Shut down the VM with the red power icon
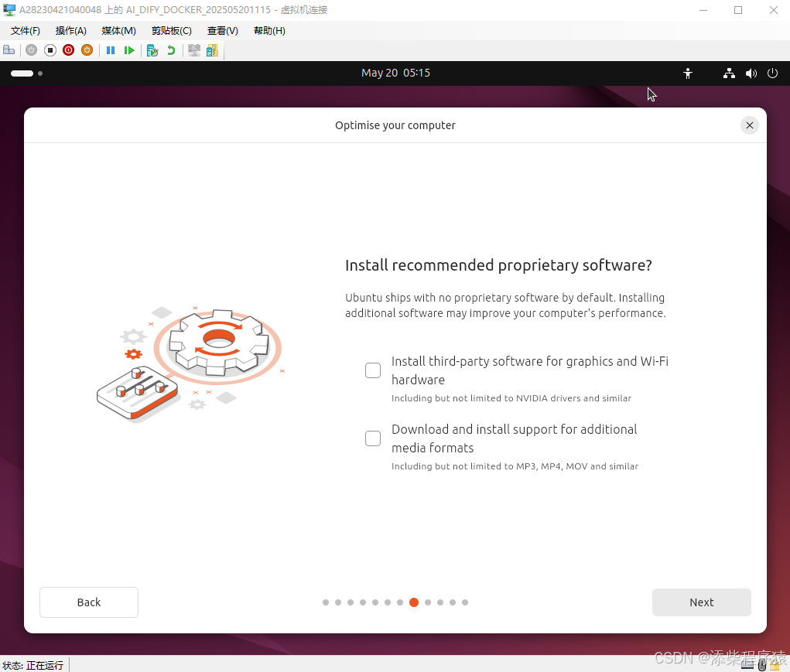Viewport: 790px width, 672px height. [x=69, y=49]
